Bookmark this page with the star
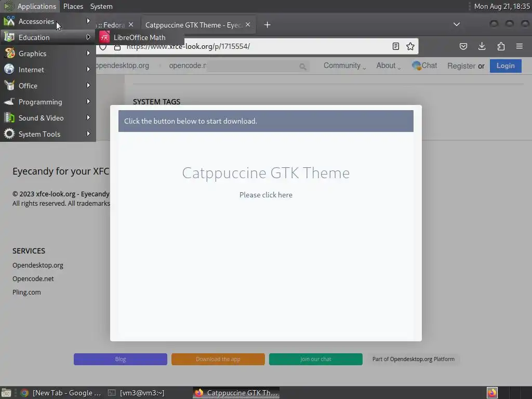Viewport: 532px width, 399px height. (410, 46)
